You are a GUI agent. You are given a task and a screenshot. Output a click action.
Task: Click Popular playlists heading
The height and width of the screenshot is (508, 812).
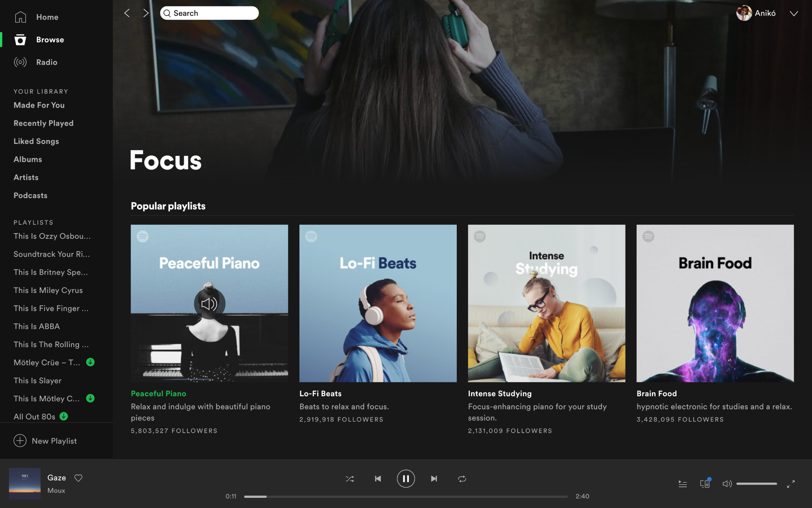tap(168, 206)
